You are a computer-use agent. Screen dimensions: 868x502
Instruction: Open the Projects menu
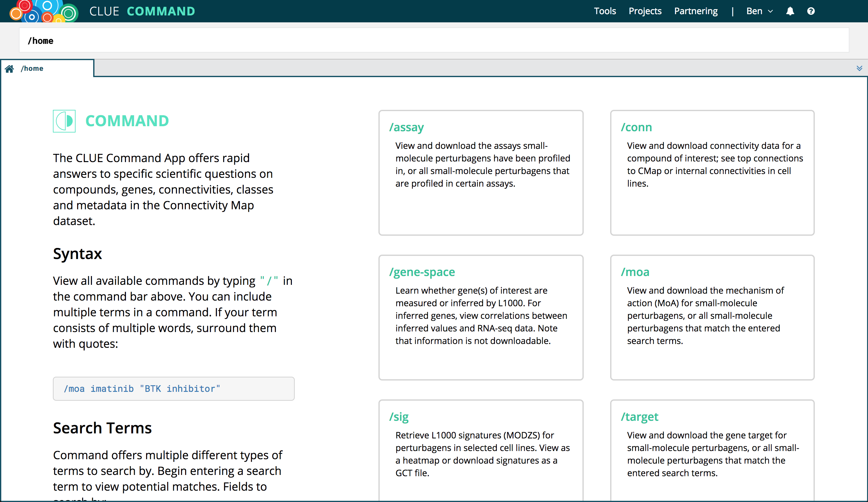point(645,11)
